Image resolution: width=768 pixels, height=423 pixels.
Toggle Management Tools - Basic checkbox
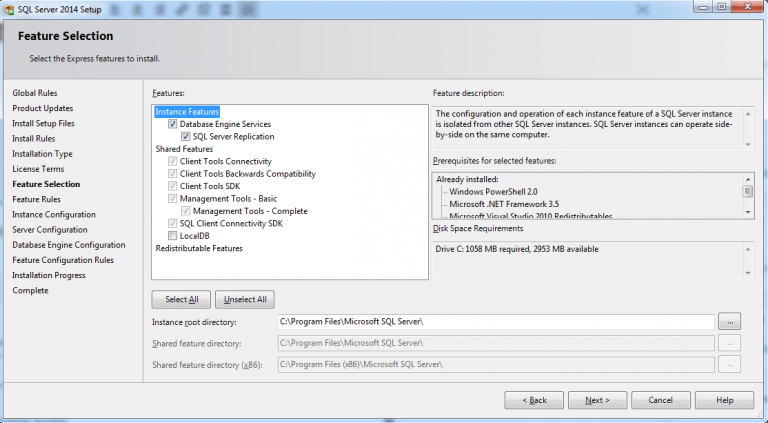(172, 198)
